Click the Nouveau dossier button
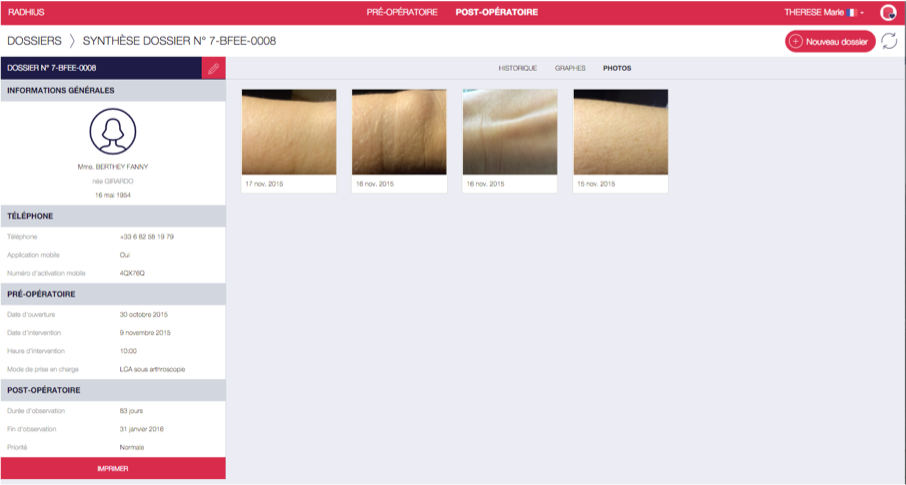Viewport: 906px width, 485px height. click(x=830, y=42)
